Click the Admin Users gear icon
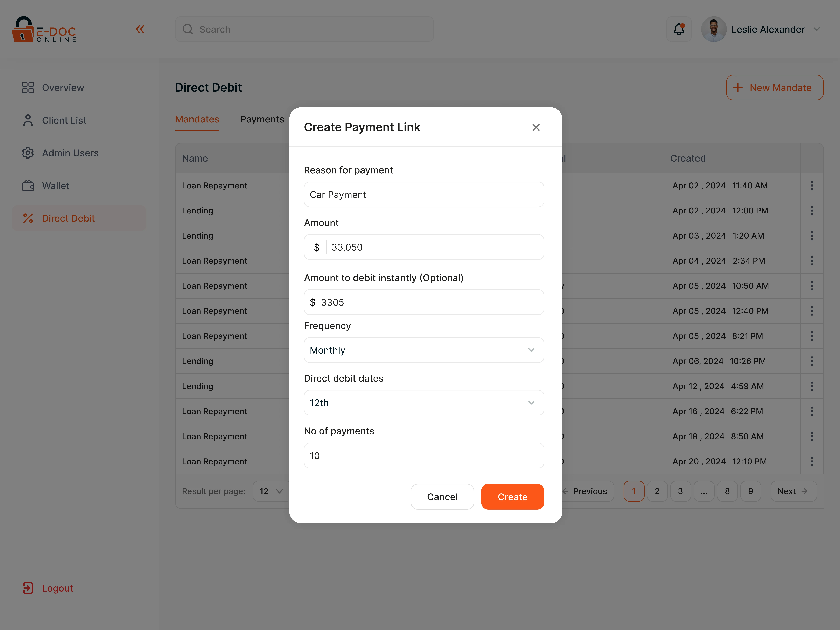840x630 pixels. (x=28, y=153)
